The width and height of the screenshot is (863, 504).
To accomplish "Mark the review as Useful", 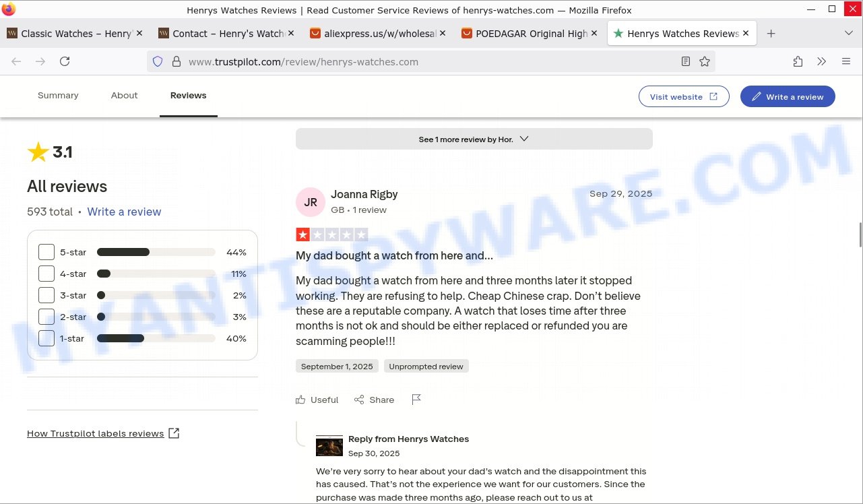I will pyautogui.click(x=317, y=400).
